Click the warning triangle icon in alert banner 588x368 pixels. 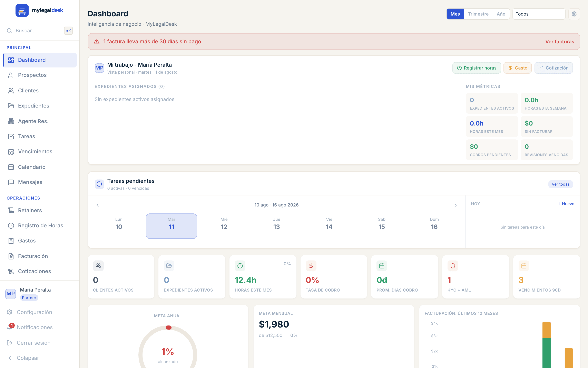click(97, 42)
